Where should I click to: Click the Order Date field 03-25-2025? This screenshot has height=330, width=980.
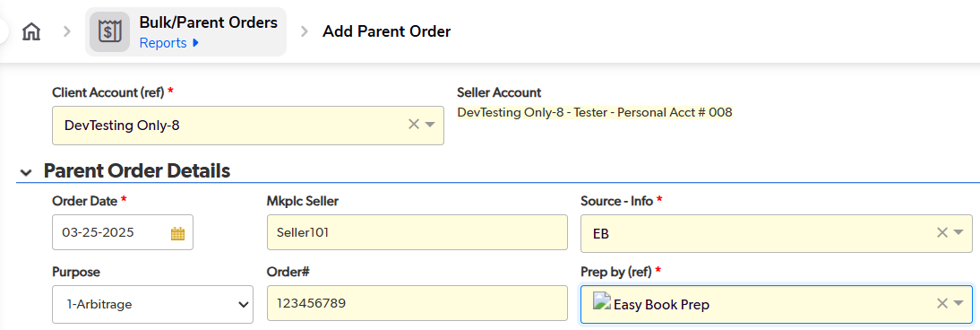(123, 232)
